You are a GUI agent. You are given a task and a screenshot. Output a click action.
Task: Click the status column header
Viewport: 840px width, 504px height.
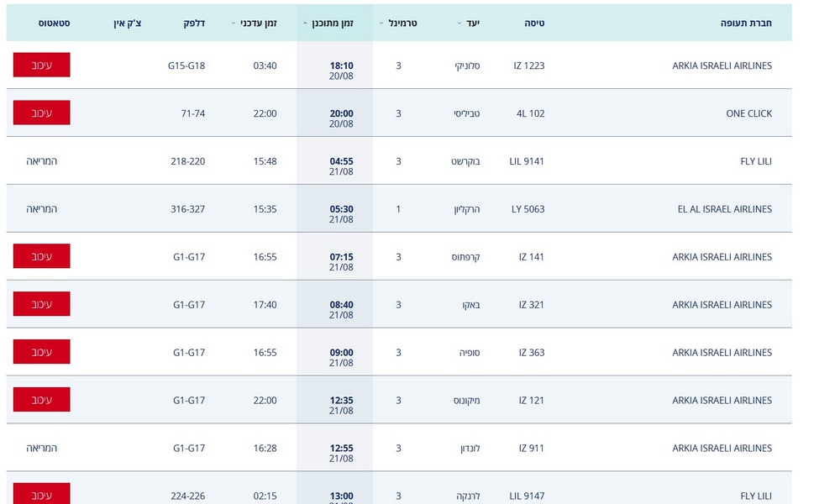(x=54, y=23)
